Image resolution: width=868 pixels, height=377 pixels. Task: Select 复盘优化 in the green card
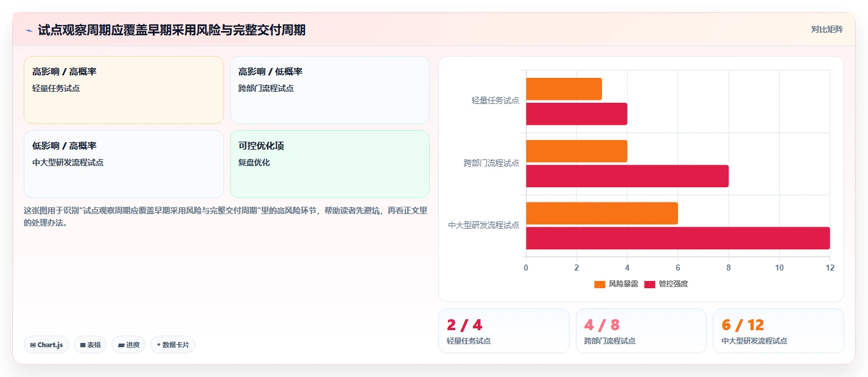click(254, 162)
